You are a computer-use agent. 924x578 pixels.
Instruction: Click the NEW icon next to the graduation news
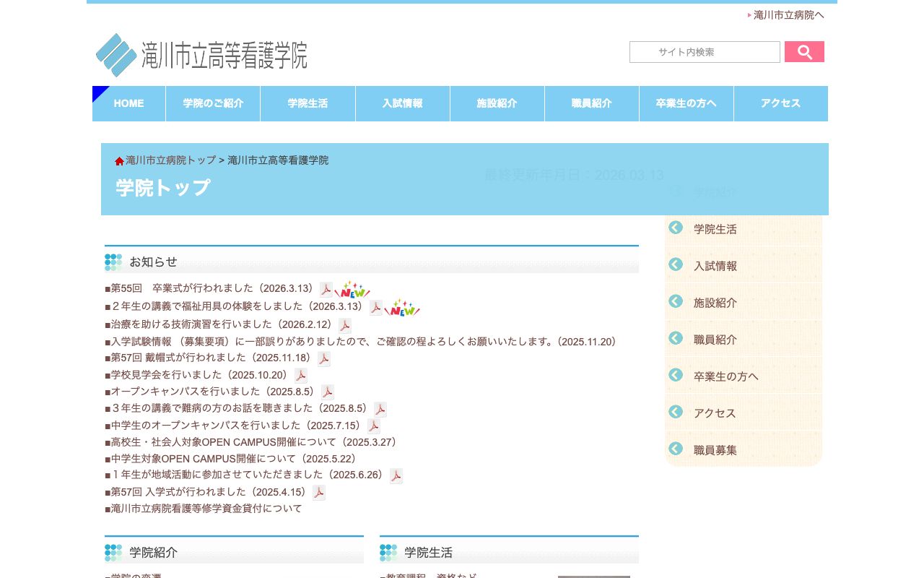click(353, 291)
